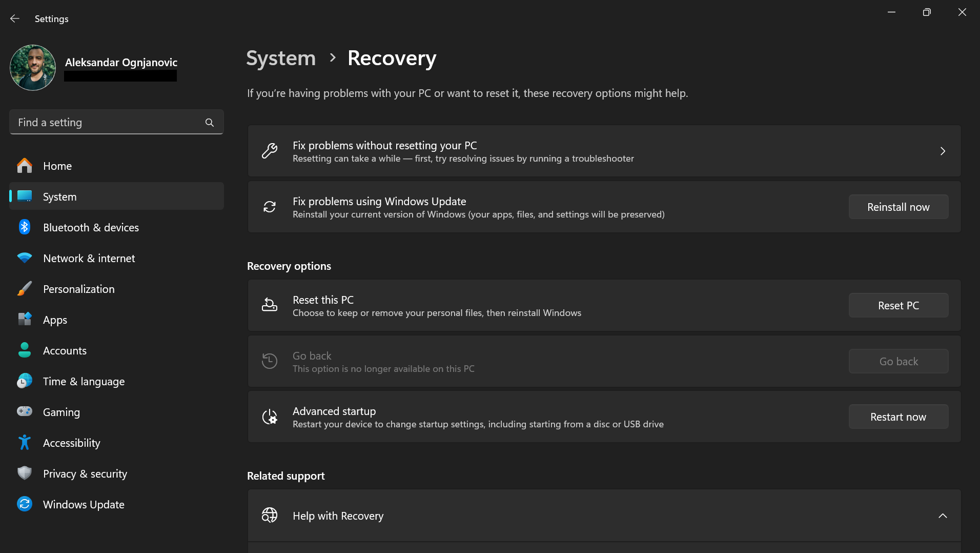The image size is (980, 553).
Task: Click the Restart now button
Action: click(899, 417)
